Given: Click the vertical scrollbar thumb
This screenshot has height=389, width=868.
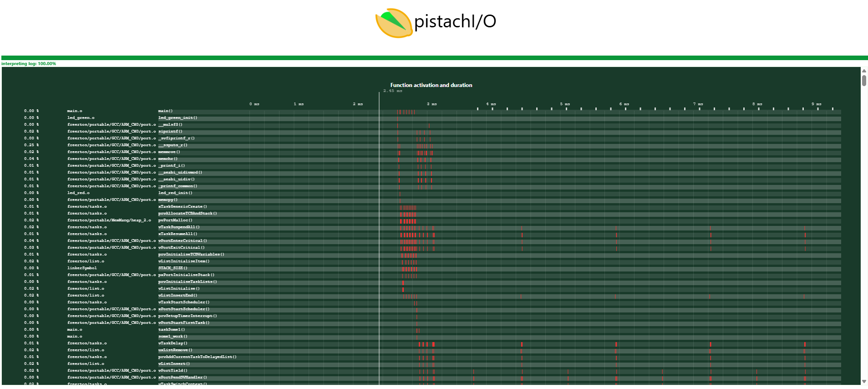Looking at the screenshot, I should [864, 81].
